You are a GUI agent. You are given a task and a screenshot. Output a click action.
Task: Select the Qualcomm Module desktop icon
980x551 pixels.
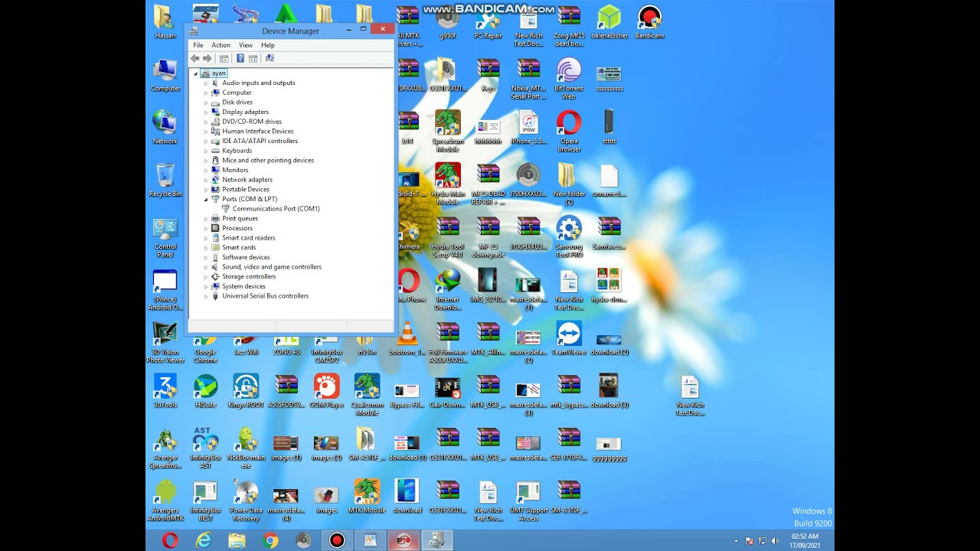point(367,394)
